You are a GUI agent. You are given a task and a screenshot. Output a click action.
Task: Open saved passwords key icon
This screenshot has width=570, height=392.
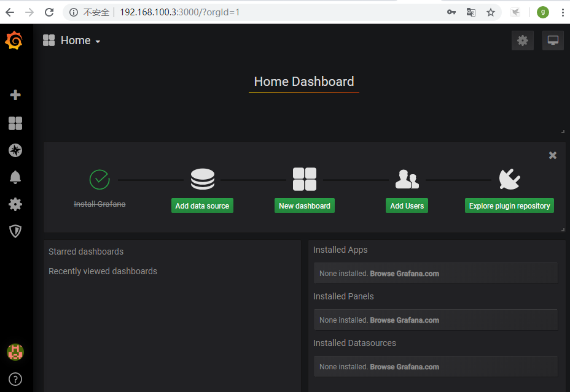(x=451, y=12)
